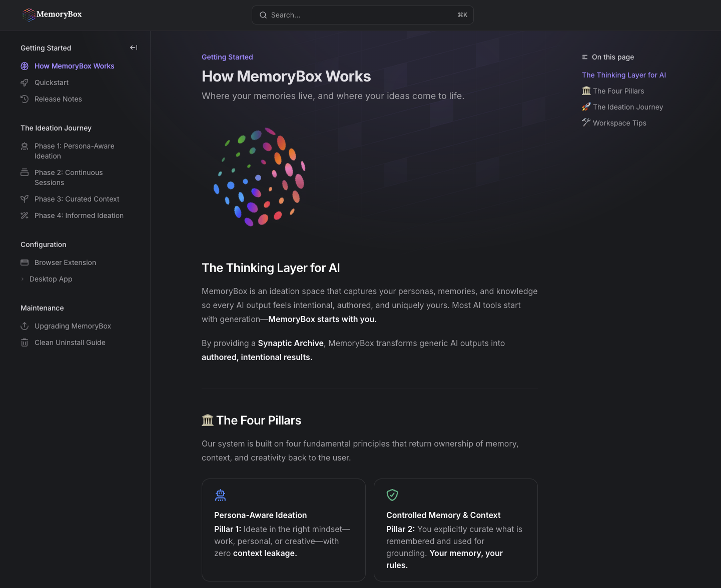Open the Quickstart page
Image resolution: width=721 pixels, height=588 pixels.
pos(52,82)
